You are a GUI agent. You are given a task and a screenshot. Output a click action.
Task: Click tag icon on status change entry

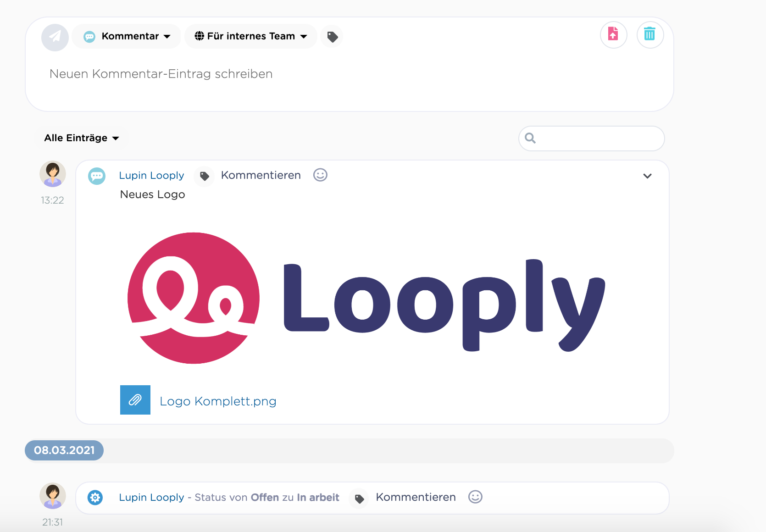(x=360, y=499)
